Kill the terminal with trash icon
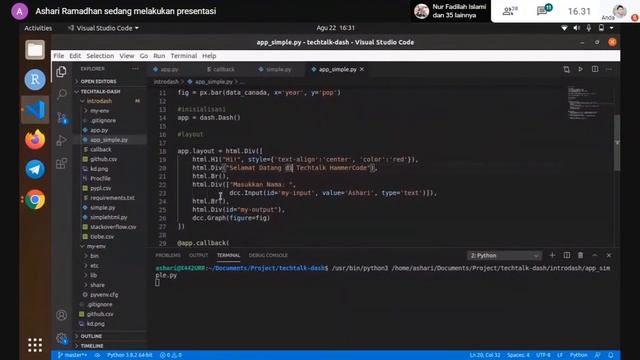640x360 pixels. click(580, 255)
